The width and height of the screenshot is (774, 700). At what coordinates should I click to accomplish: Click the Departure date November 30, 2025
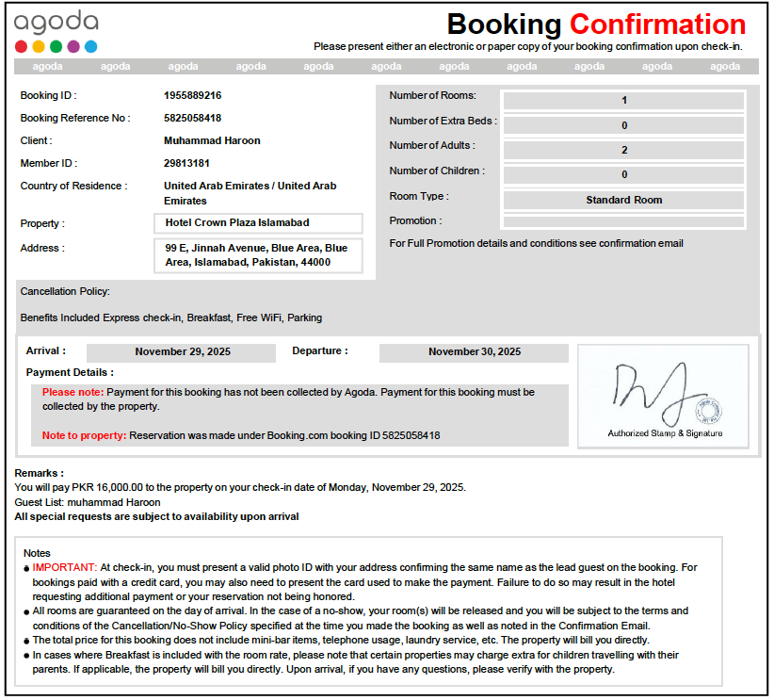click(474, 352)
